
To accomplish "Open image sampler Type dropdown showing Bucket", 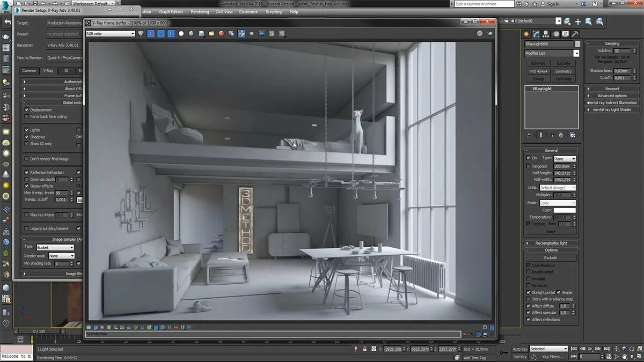I will [55, 247].
